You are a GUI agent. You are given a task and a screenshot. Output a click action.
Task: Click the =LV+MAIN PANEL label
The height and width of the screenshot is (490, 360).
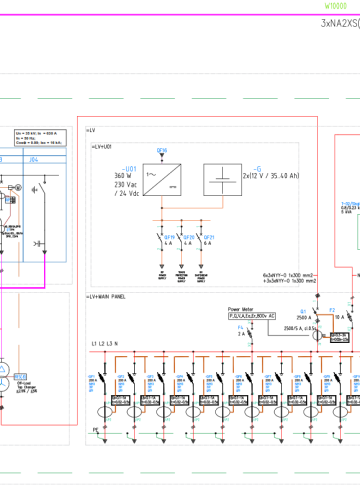click(106, 297)
